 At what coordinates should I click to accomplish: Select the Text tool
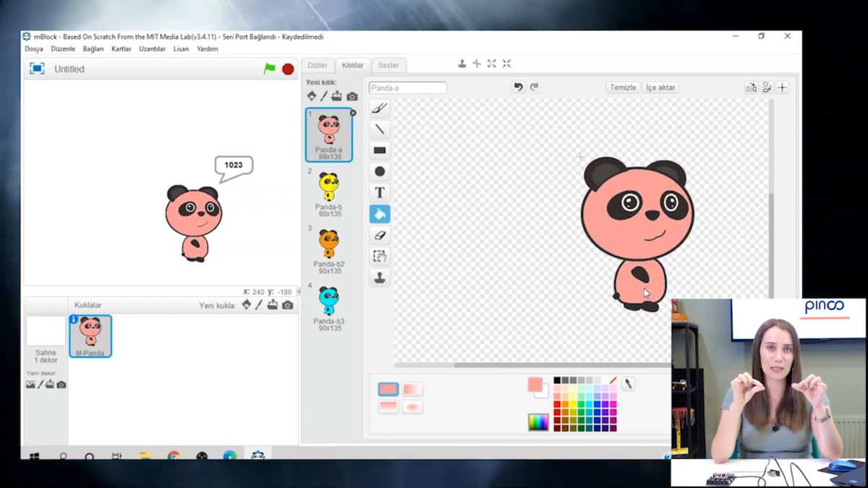pyautogui.click(x=380, y=192)
